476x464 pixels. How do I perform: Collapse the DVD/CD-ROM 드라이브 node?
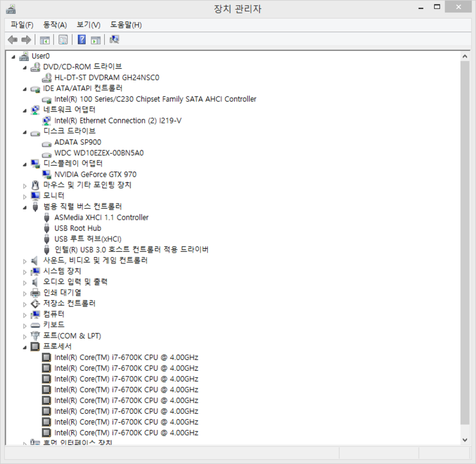24,67
